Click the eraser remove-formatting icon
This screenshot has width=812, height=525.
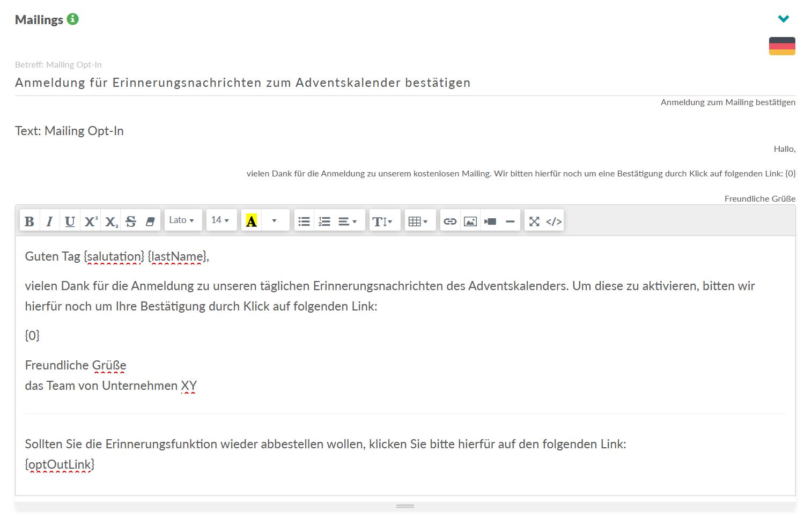pos(150,221)
